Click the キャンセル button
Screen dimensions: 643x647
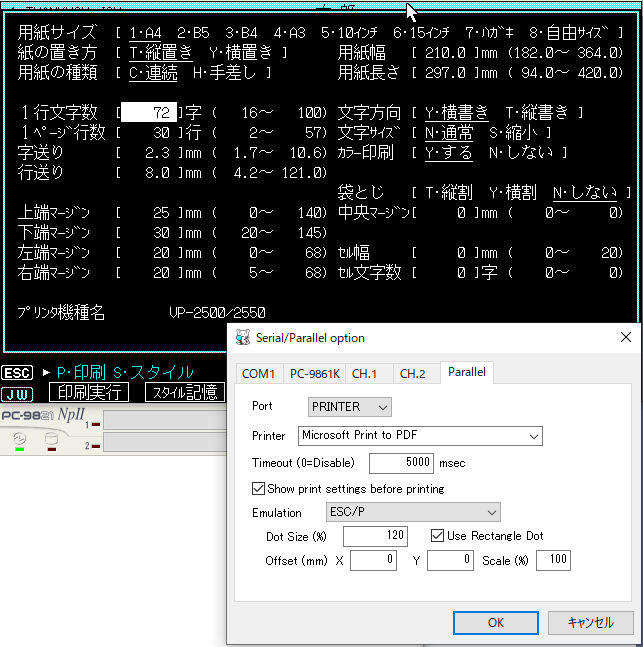coord(590,622)
